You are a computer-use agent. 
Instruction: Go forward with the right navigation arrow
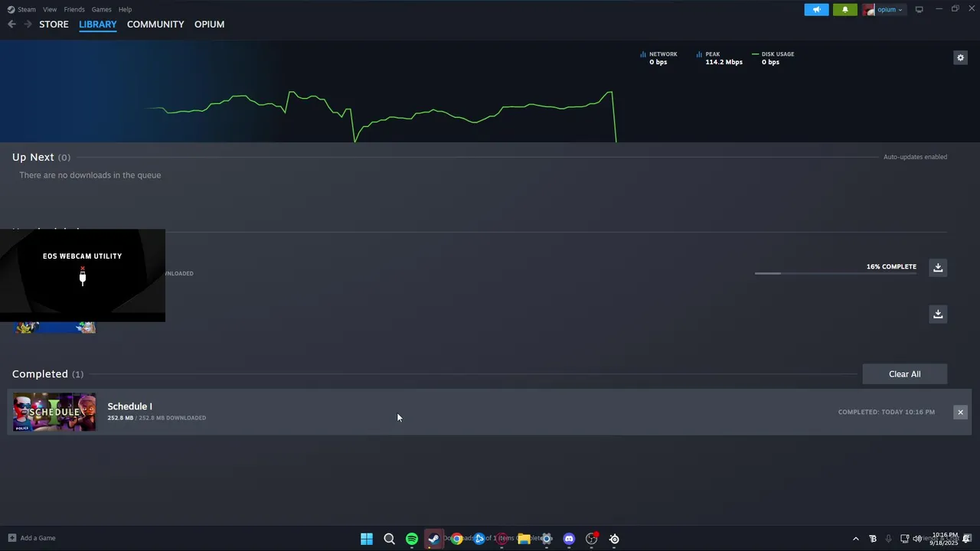pos(28,24)
